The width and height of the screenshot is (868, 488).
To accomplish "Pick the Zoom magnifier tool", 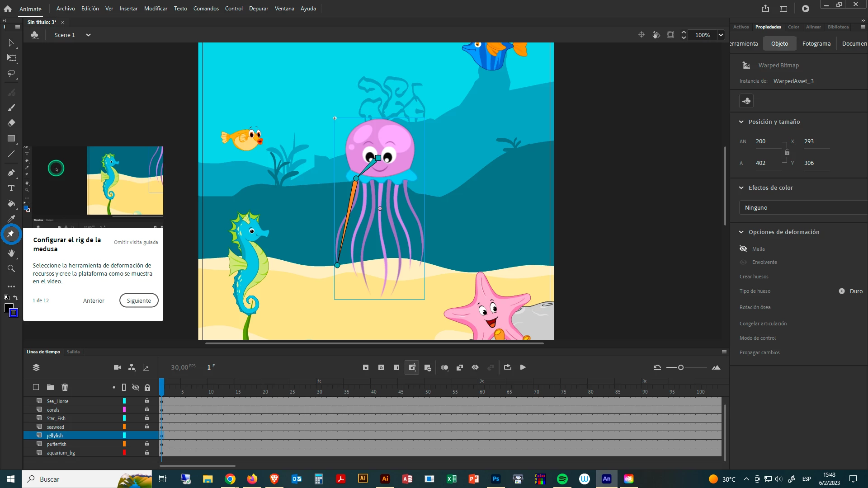I will pyautogui.click(x=11, y=269).
